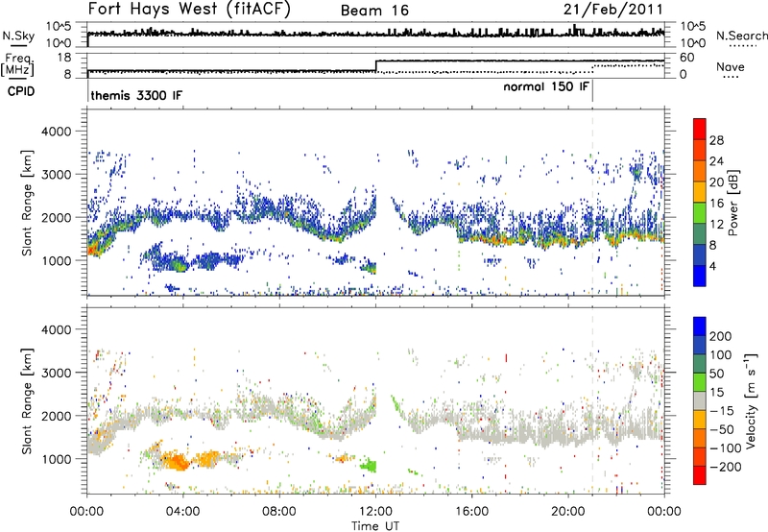Click the solid line sample under "Freq. [MHz]"

click(17, 79)
